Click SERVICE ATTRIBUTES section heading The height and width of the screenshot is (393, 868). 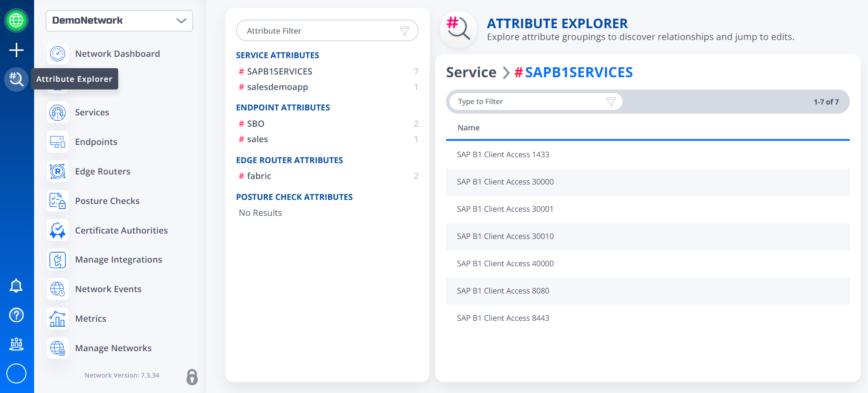[277, 55]
